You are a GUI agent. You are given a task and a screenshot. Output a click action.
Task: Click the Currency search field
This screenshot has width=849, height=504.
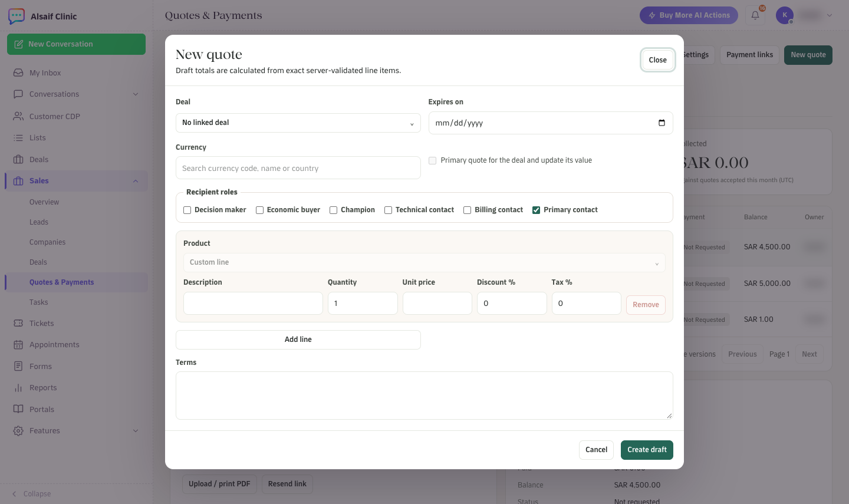298,168
